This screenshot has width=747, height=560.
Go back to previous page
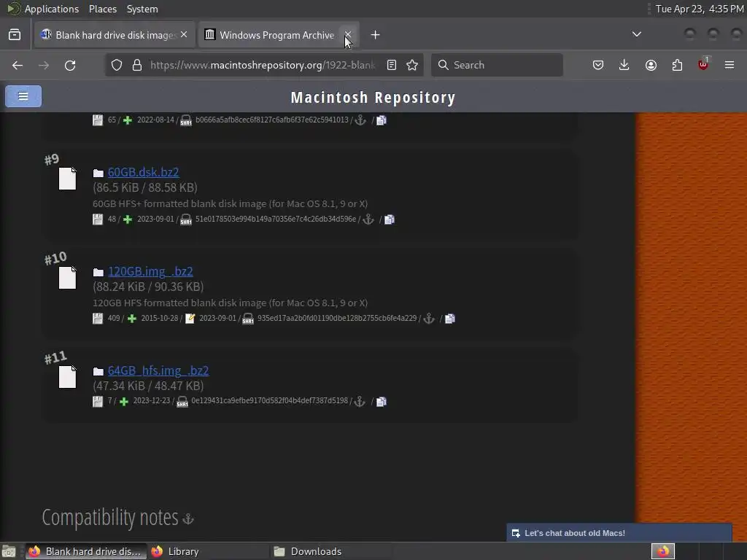(18, 65)
